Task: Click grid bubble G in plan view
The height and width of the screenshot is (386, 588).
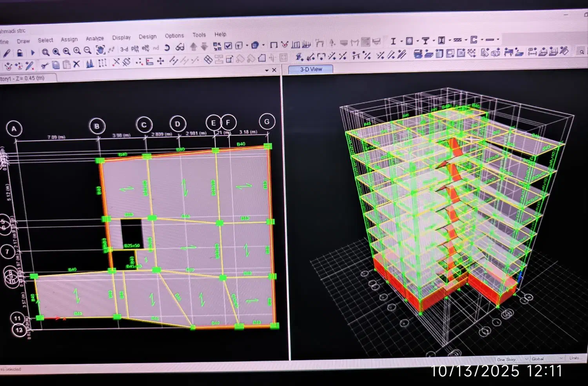Action: (x=267, y=121)
